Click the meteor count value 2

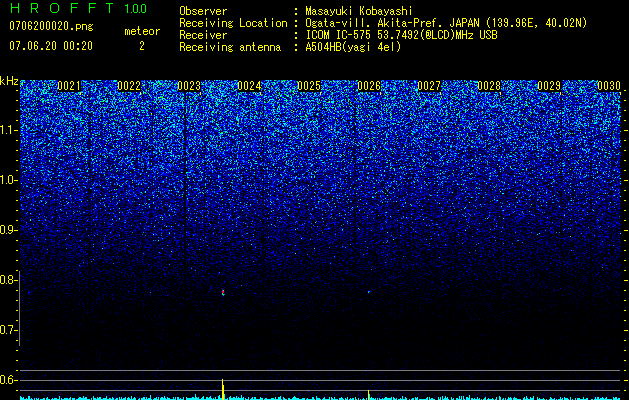142,46
